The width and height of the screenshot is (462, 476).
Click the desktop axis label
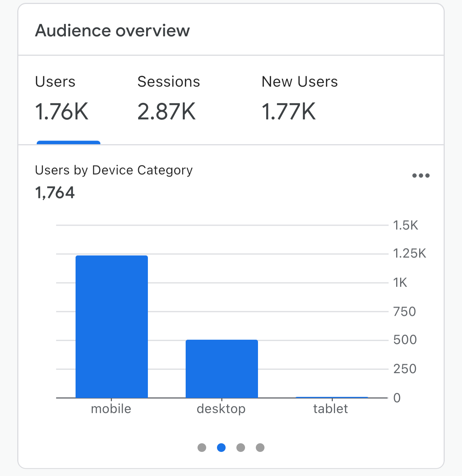[221, 409]
